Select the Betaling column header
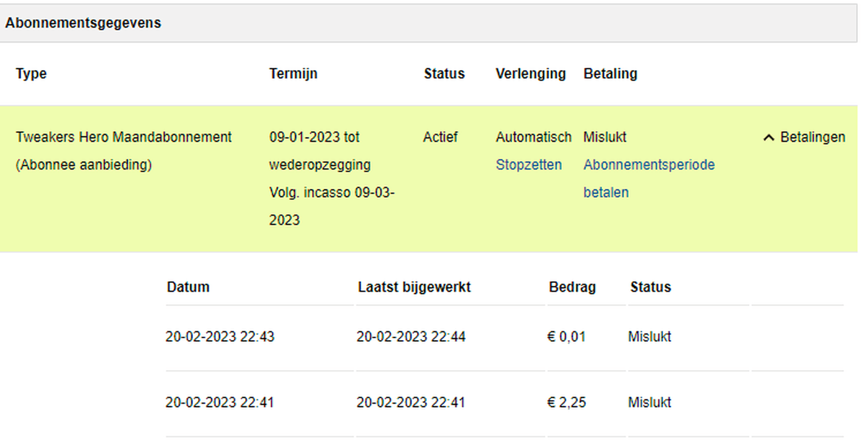 [610, 74]
